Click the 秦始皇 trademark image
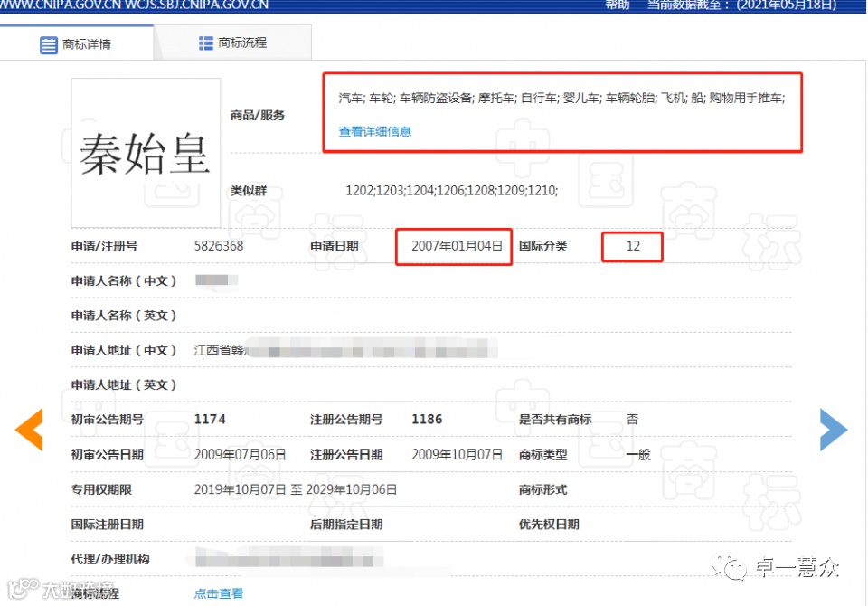Viewport: 868px width, 606px height. (x=146, y=153)
